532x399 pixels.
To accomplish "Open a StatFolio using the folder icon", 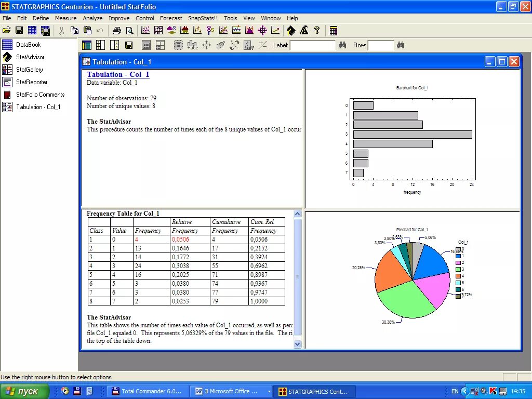I will point(6,31).
